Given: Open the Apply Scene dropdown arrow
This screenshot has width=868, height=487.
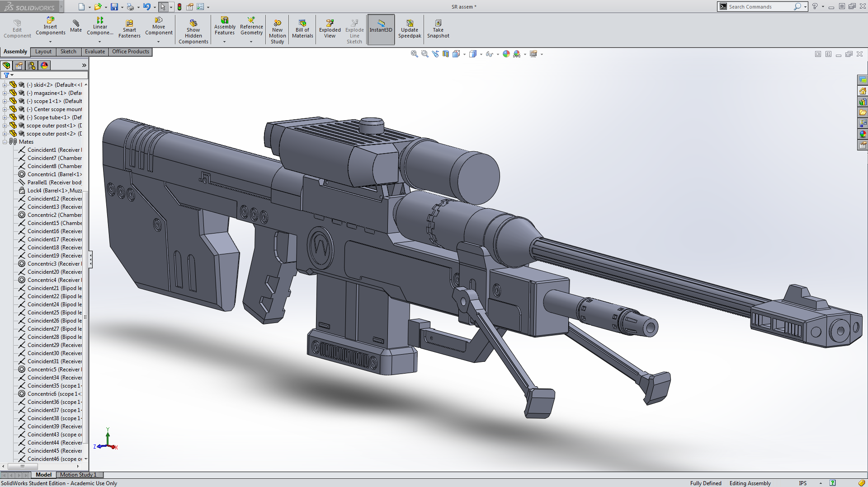Looking at the screenshot, I should pyautogui.click(x=525, y=54).
